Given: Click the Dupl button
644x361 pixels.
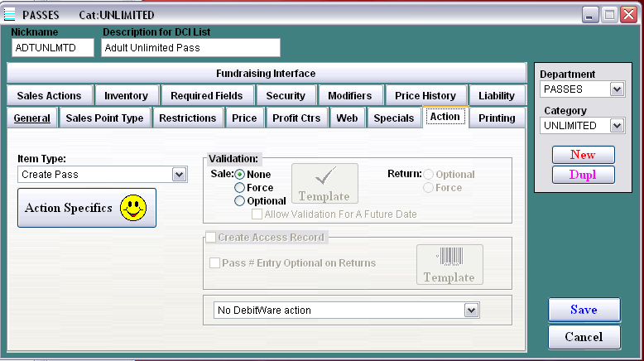Looking at the screenshot, I should coord(584,175).
